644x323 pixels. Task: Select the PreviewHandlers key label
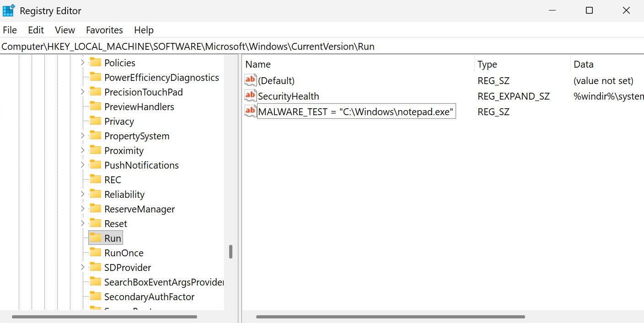139,107
